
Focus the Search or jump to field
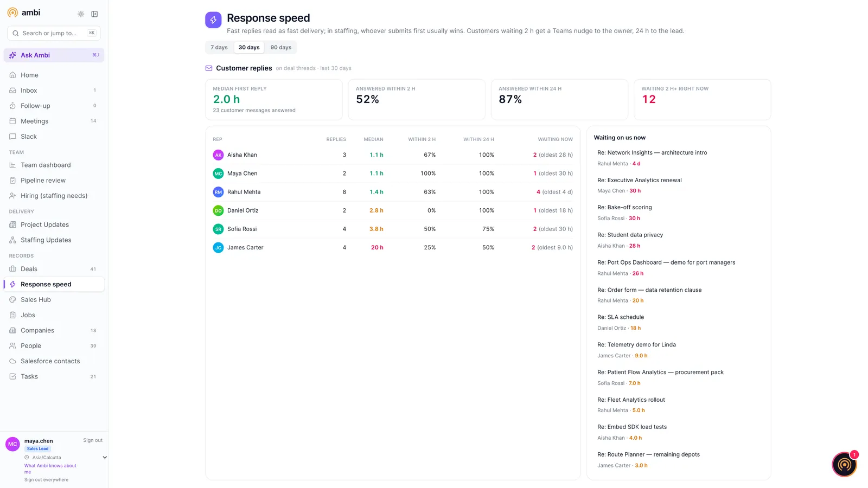[54, 33]
